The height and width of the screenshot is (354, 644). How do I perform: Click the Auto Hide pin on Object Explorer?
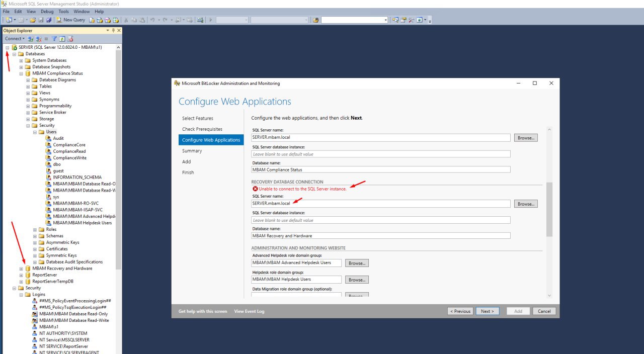113,31
